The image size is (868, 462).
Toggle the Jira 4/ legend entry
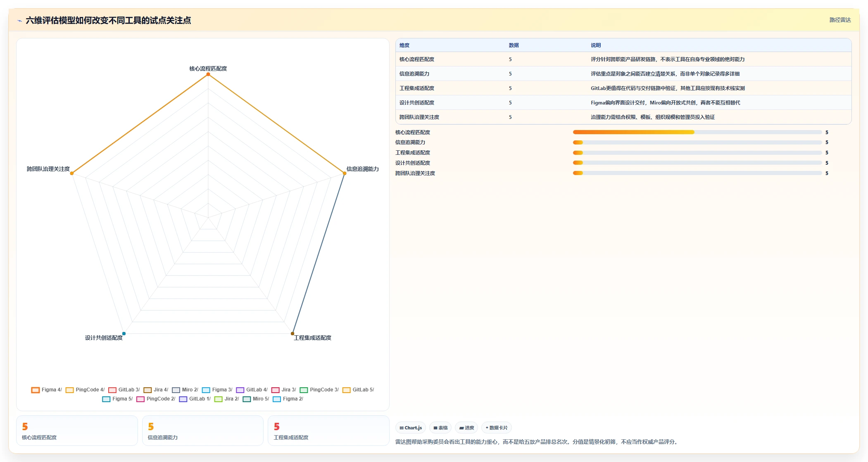click(156, 390)
